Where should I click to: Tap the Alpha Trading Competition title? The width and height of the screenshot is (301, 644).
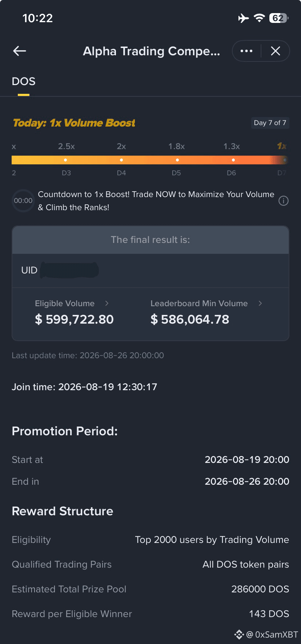[x=152, y=51]
